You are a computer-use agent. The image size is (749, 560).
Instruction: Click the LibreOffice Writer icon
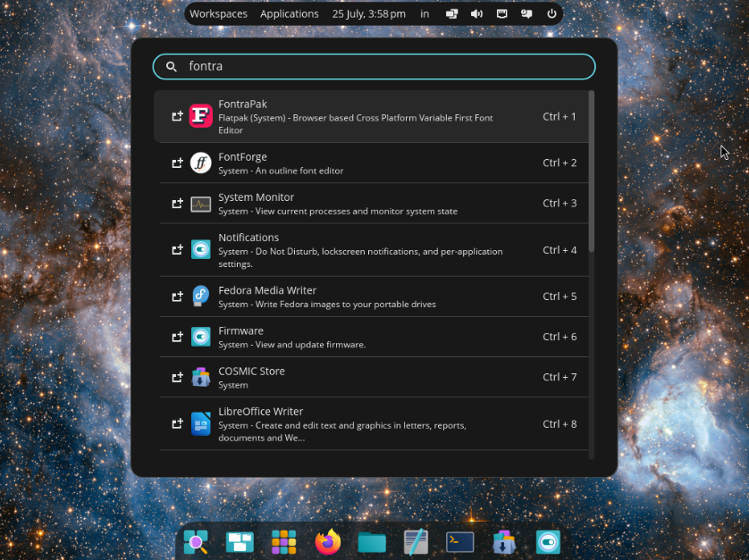(x=200, y=423)
